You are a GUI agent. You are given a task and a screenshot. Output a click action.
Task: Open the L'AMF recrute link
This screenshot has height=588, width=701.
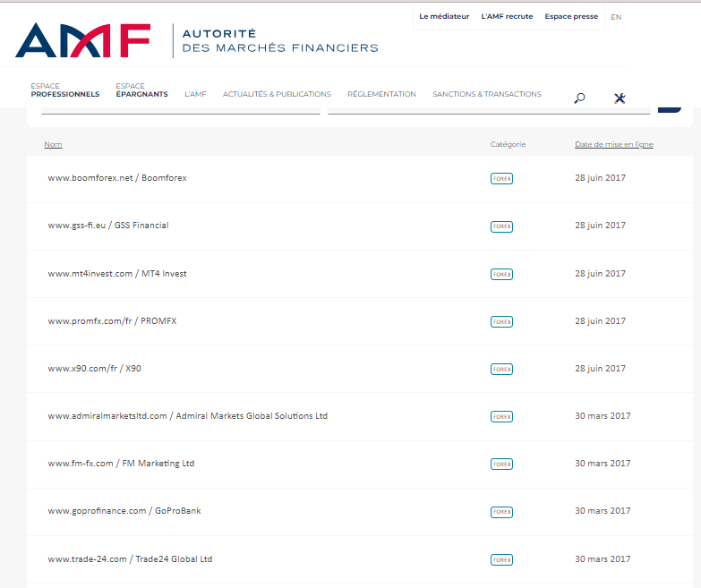pos(507,16)
